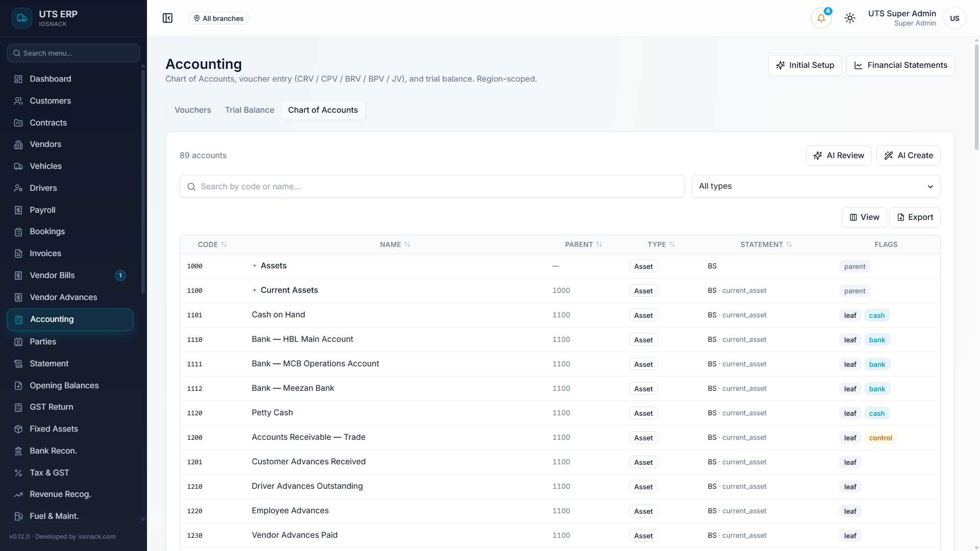The height and width of the screenshot is (551, 980).
Task: Sort by the PARENT column
Action: 583,244
